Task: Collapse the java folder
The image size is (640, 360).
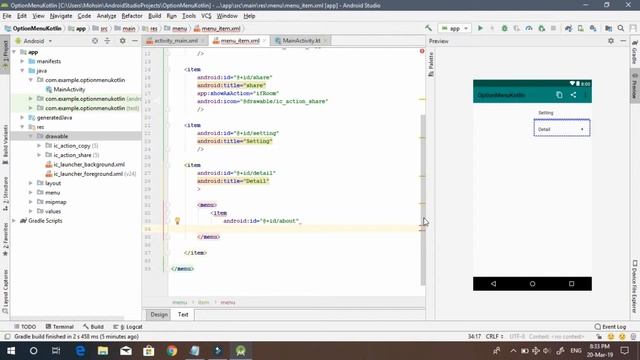Action: (x=22, y=71)
